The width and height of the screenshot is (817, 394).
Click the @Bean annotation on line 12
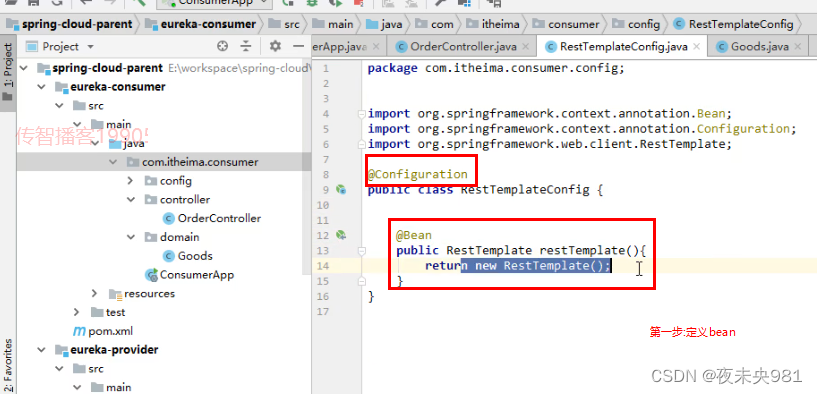[414, 235]
